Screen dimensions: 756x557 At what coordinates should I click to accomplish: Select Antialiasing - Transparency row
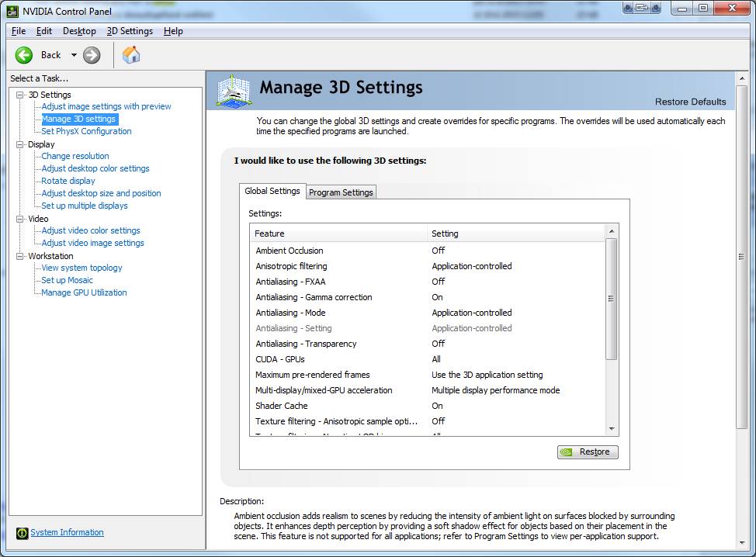[x=428, y=344]
